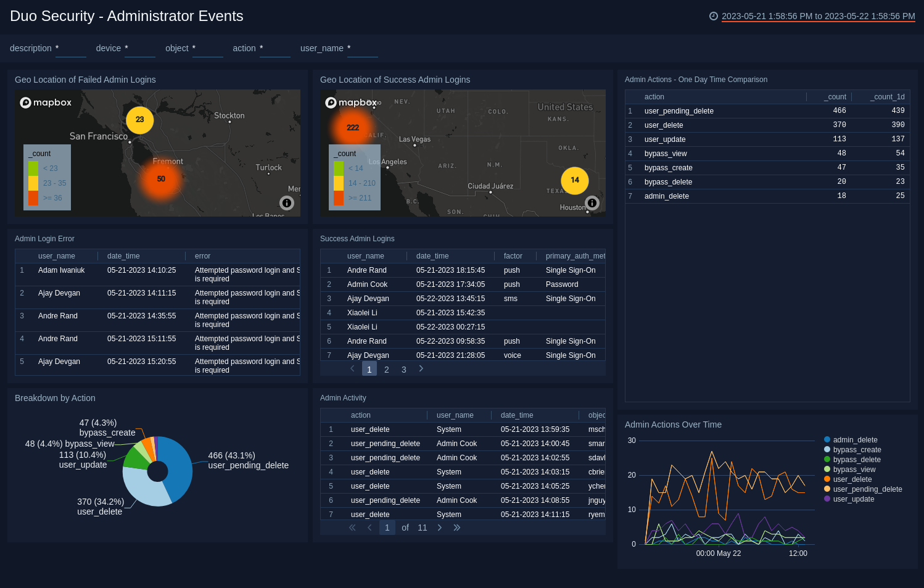Click the 222 heat cluster on success logins map
This screenshot has height=588, width=924.
(x=352, y=127)
